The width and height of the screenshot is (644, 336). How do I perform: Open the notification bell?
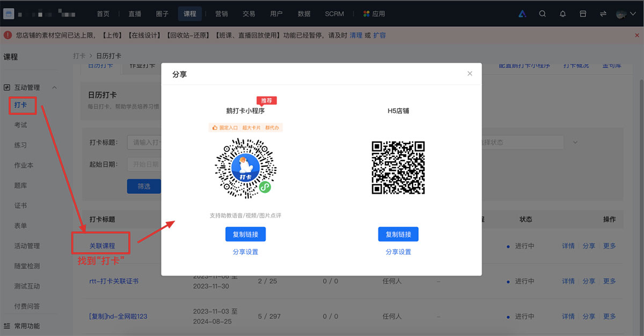[x=562, y=14]
